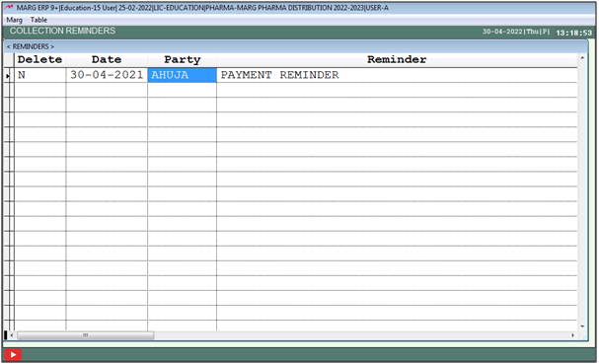The image size is (599, 364).
Task: Select the PAYMENT REMINDER cell
Action: tap(397, 75)
